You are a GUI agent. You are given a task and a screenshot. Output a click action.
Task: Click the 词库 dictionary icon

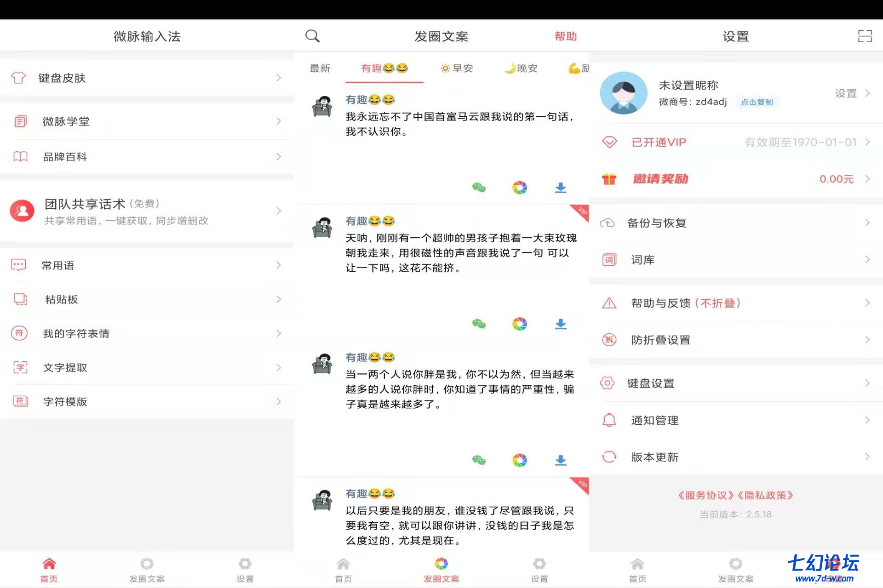pos(609,260)
